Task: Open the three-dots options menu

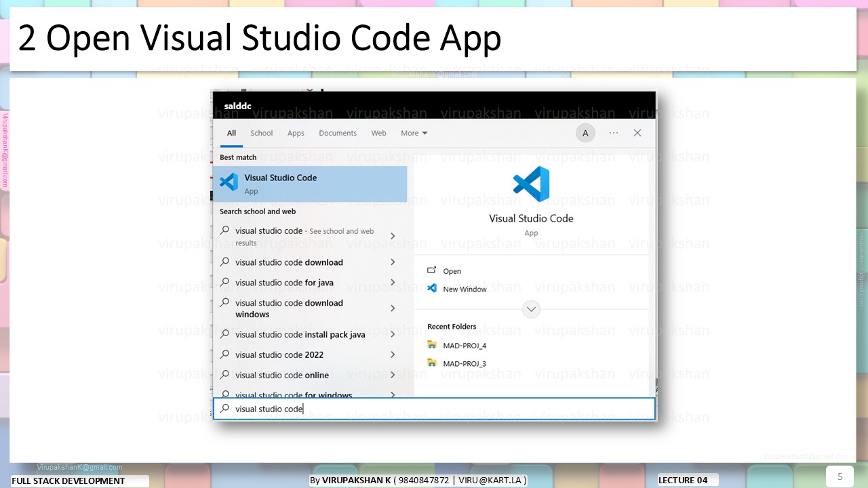Action: (614, 133)
